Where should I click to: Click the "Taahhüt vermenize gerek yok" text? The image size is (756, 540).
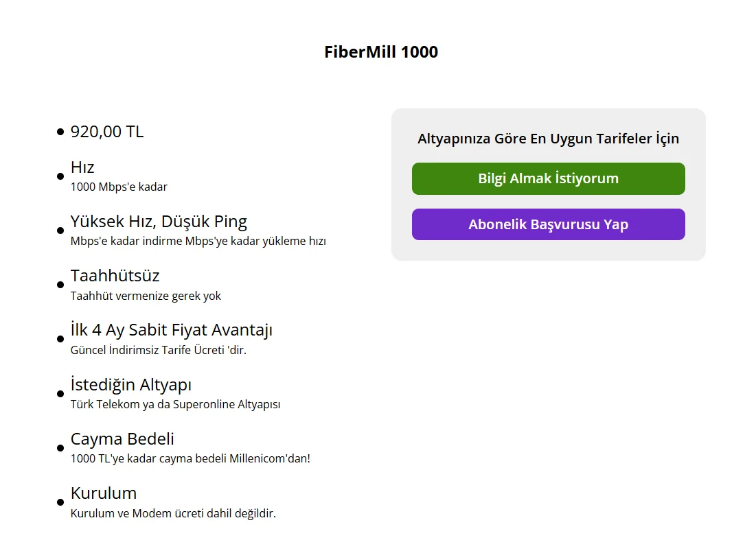click(146, 296)
